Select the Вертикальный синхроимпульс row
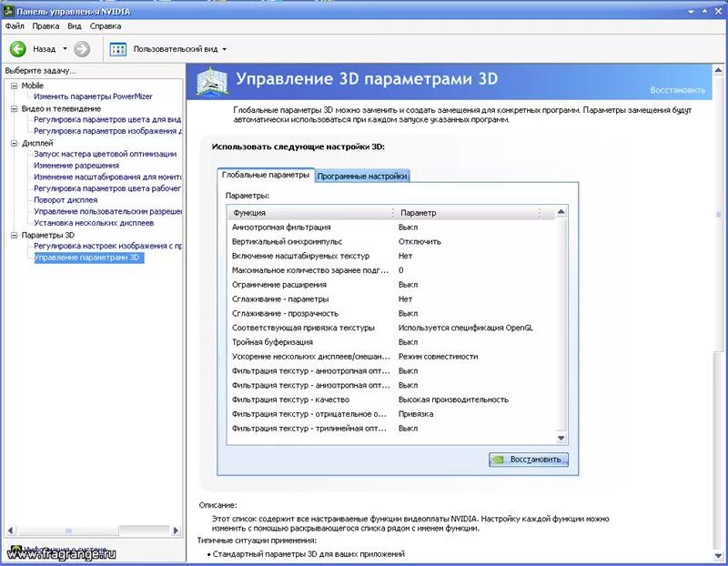Viewport: 728px width, 566px height. (391, 241)
